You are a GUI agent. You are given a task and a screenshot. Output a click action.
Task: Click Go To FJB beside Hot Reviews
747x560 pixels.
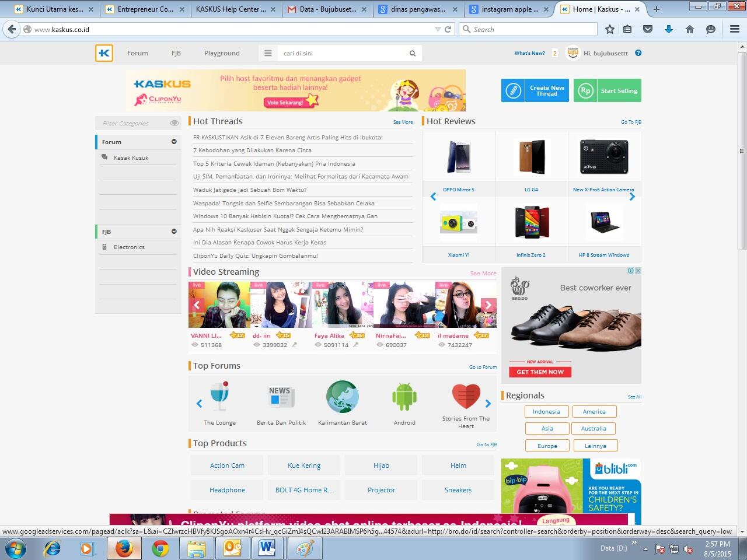tap(631, 122)
